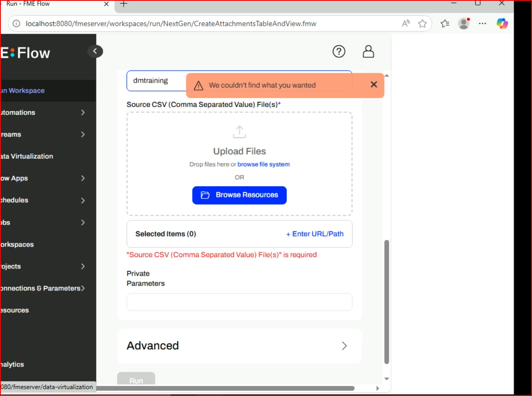This screenshot has height=396, width=532.
Task: Open a new browser tab with plus
Action: coord(123,4)
